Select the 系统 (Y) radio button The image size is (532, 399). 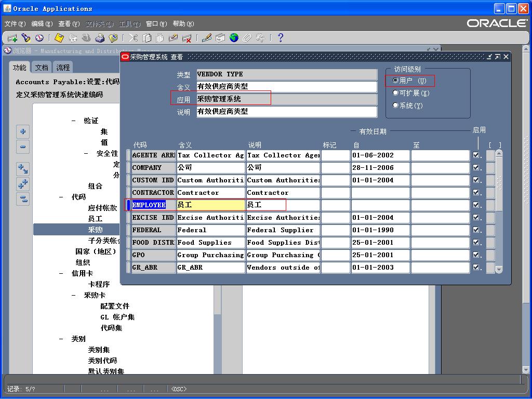(395, 105)
